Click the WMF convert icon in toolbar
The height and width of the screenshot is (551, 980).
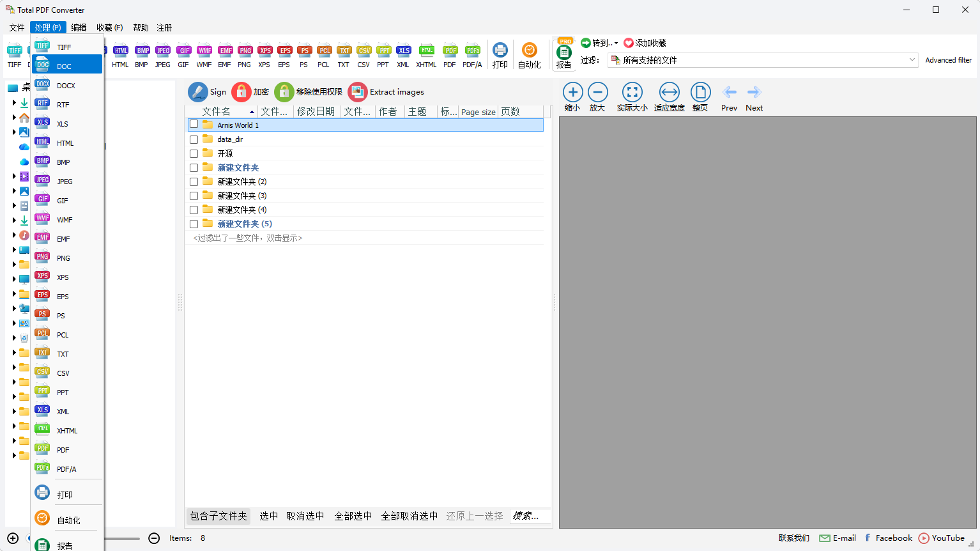204,51
